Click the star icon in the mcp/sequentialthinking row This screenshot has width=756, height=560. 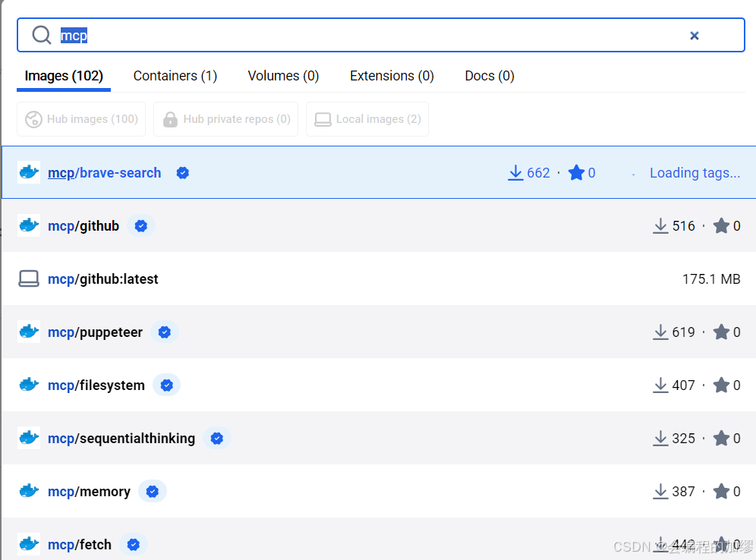(x=721, y=438)
